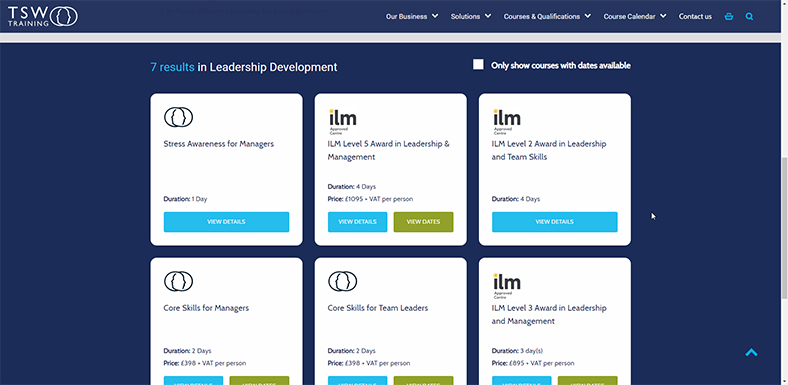The width and height of the screenshot is (788, 385).
Task: Open the Courses & Qualifications menu
Action: 542,17
